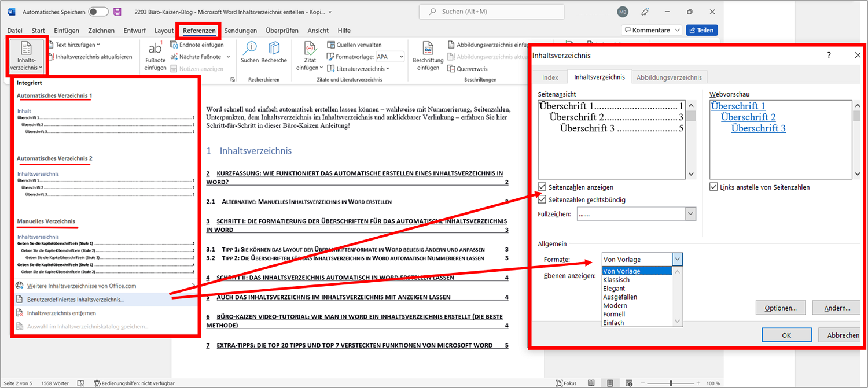The height and width of the screenshot is (388, 868).
Task: Click the purple save icon in title bar
Action: pyautogui.click(x=117, y=12)
